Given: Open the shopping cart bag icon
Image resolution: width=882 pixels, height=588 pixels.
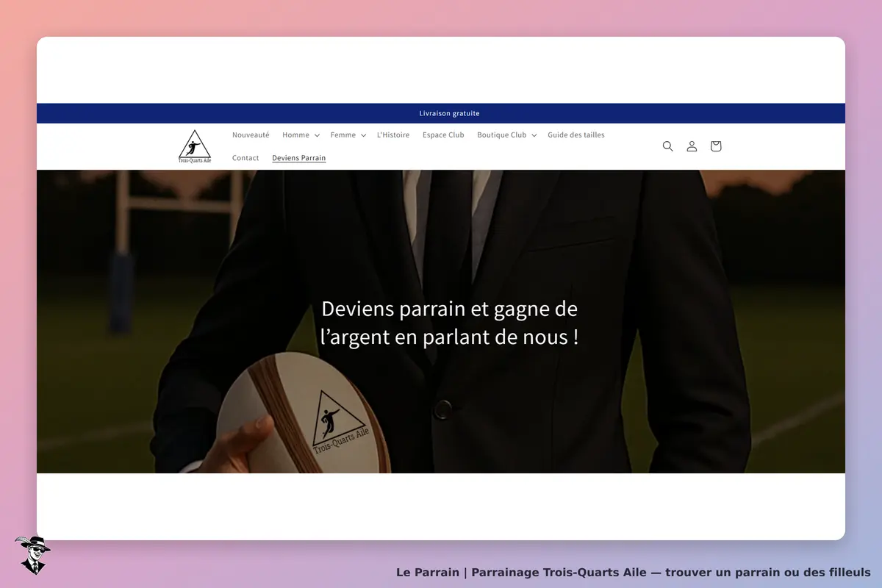Looking at the screenshot, I should [716, 146].
